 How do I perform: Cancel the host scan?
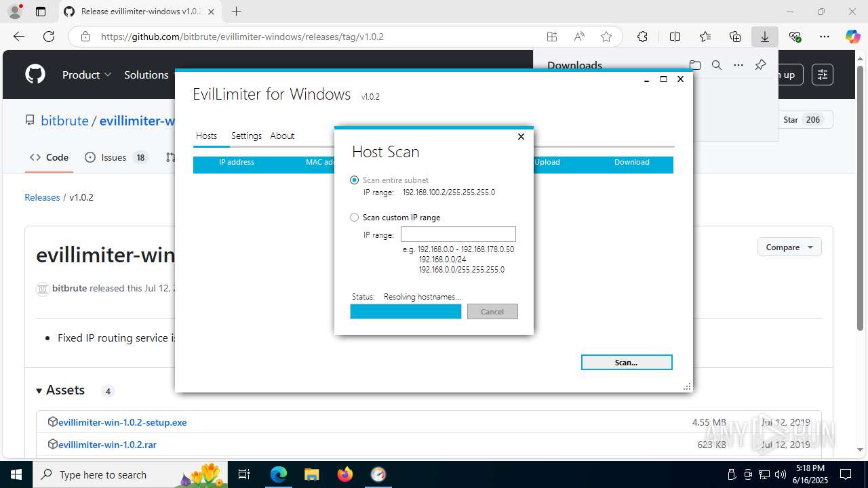(492, 312)
